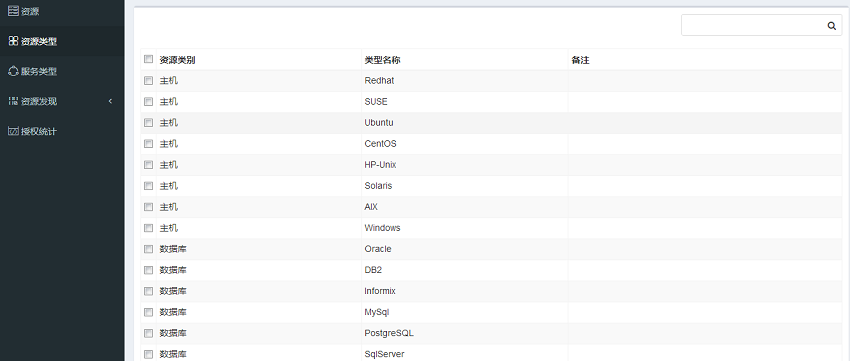Select the MySql row checkbox

pos(148,312)
